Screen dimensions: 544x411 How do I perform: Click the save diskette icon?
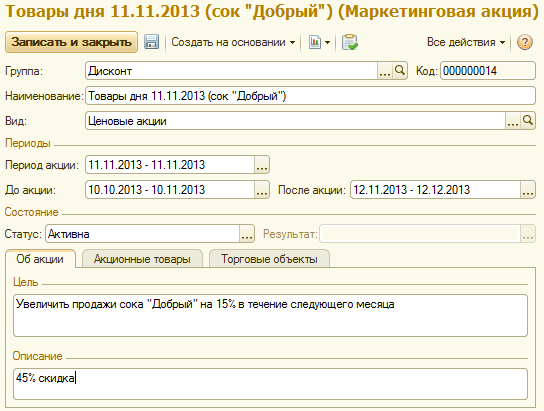point(152,42)
